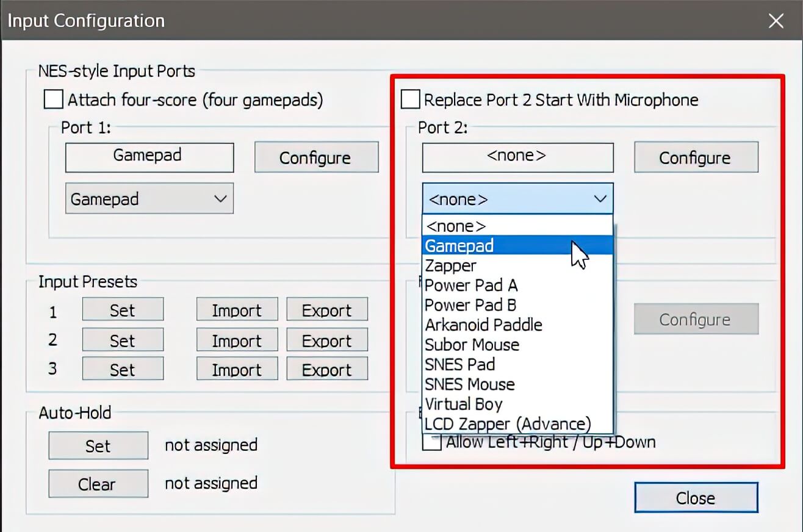
Task: Import input preset 2
Action: tap(237, 340)
